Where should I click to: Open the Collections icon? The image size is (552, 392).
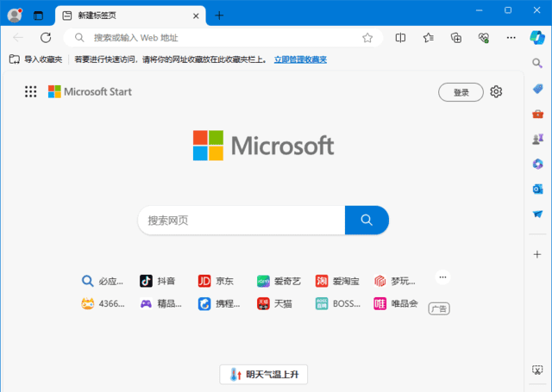tap(456, 38)
